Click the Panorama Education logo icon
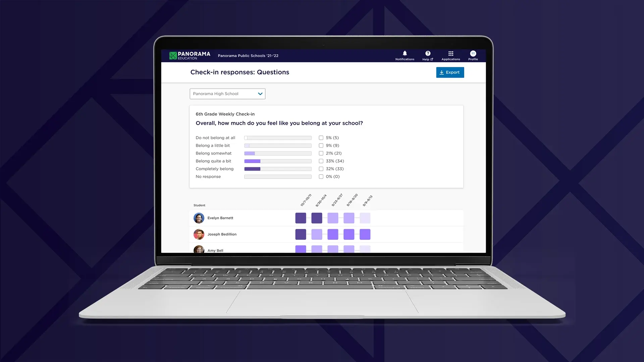The height and width of the screenshot is (362, 644). coord(173,56)
